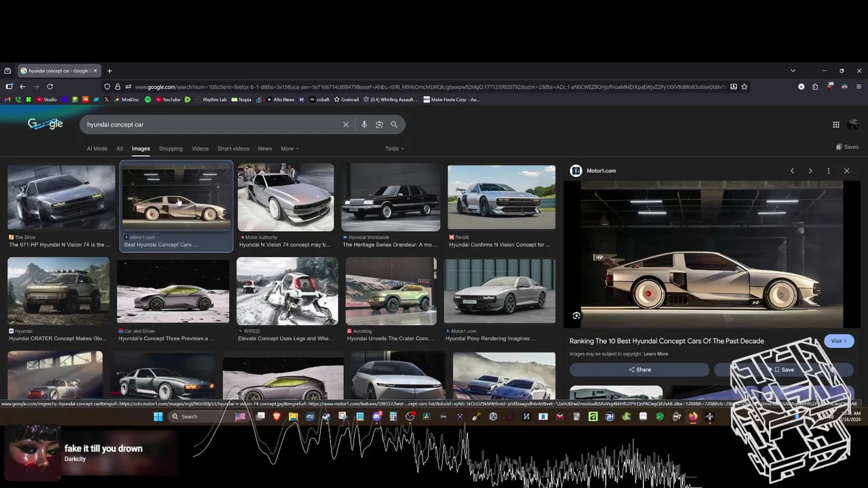Open Saves collection in Google Images

point(847,147)
